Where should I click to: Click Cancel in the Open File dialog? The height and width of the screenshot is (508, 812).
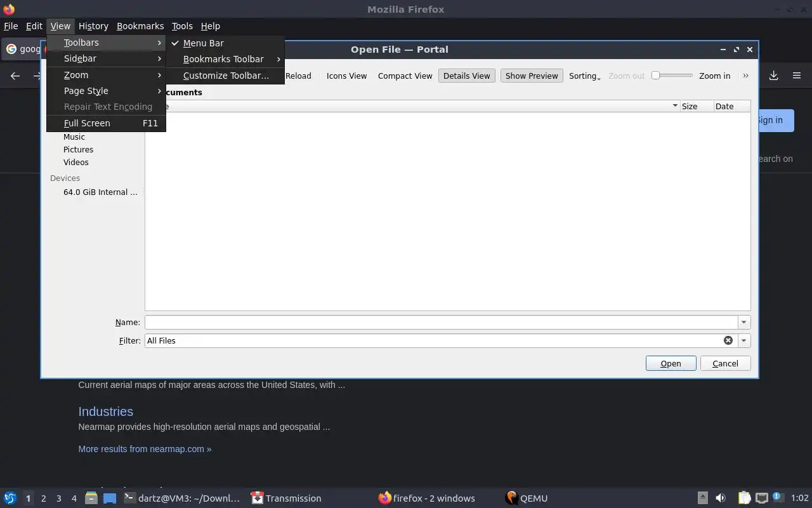tap(725, 364)
